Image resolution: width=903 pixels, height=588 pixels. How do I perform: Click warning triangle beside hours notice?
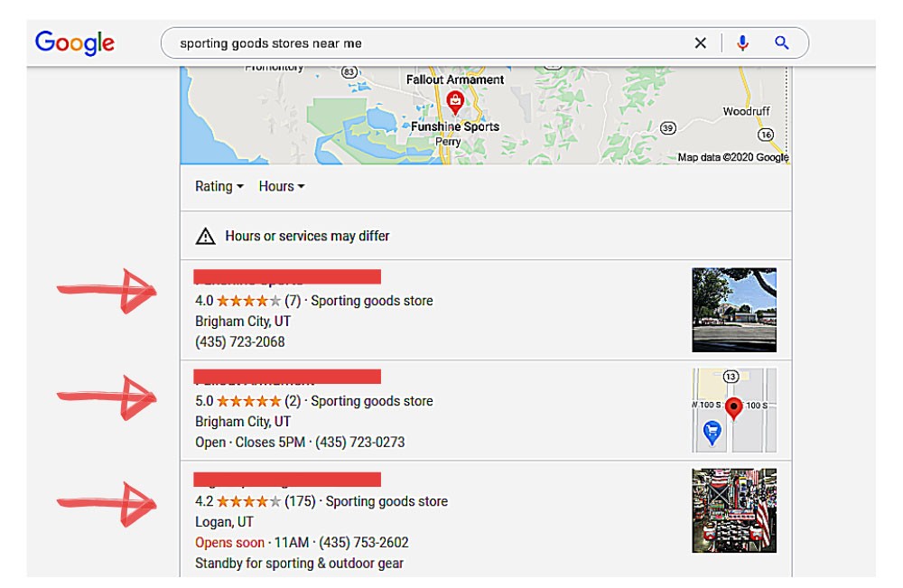click(x=206, y=237)
